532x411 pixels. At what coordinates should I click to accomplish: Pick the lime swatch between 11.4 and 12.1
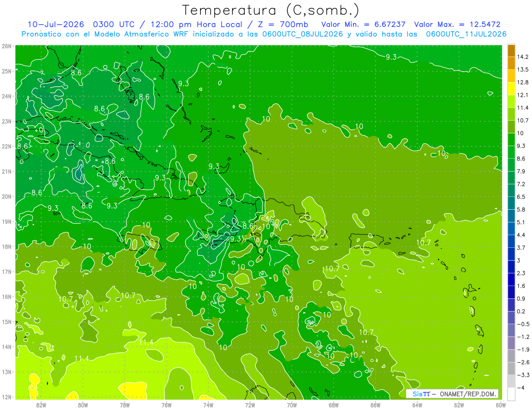pos(511,101)
